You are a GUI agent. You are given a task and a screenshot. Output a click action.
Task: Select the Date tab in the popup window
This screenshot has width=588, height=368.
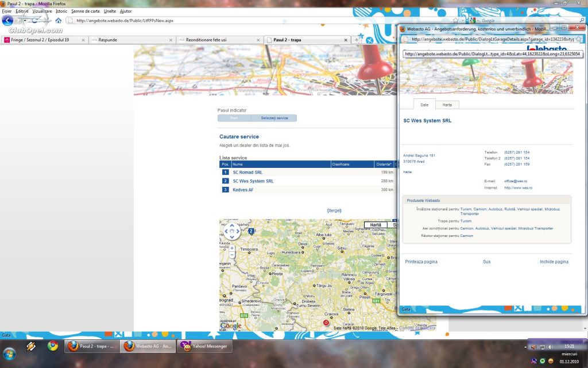(424, 105)
